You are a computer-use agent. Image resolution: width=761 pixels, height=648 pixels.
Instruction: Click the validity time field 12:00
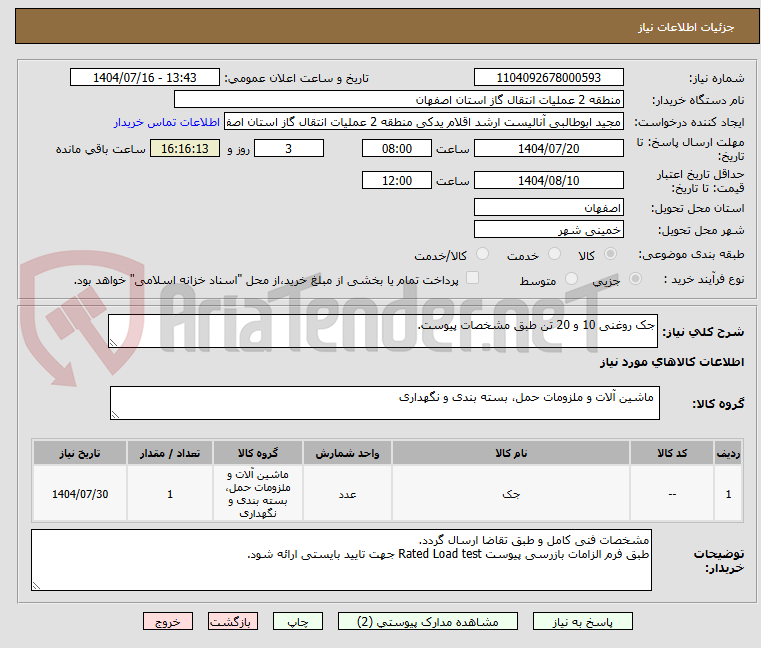[x=397, y=181]
